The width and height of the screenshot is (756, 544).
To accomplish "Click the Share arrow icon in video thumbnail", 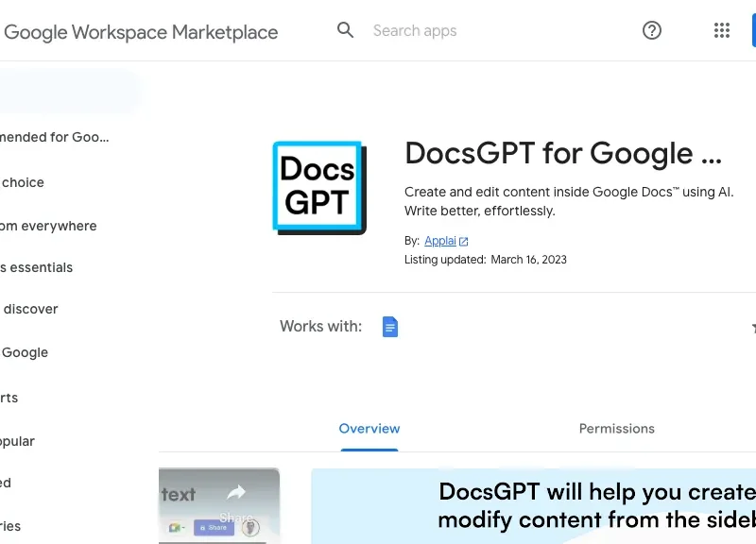I will (236, 492).
